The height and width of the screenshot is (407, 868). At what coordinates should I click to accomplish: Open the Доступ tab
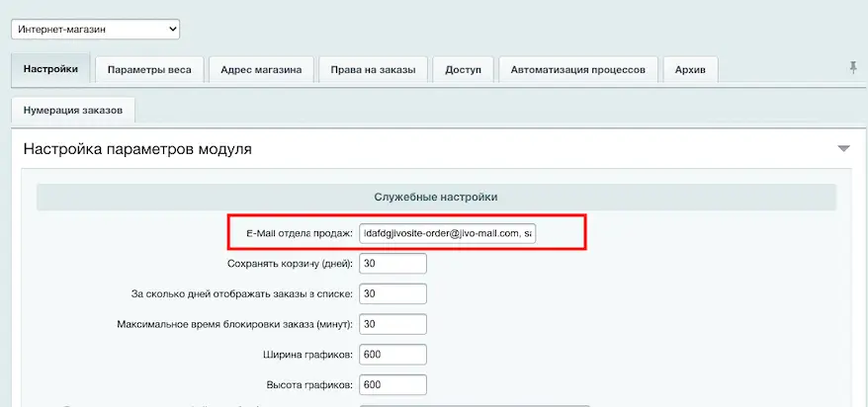click(x=463, y=70)
